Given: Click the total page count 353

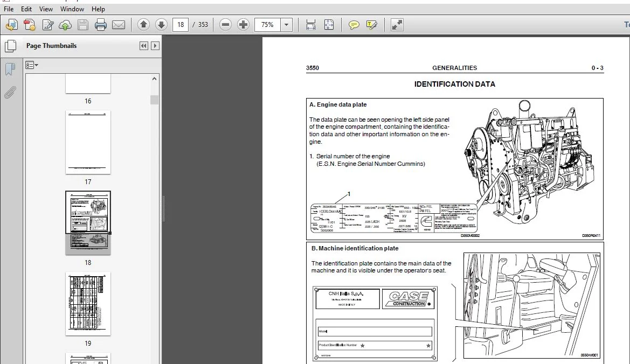Looking at the screenshot, I should [203, 24].
